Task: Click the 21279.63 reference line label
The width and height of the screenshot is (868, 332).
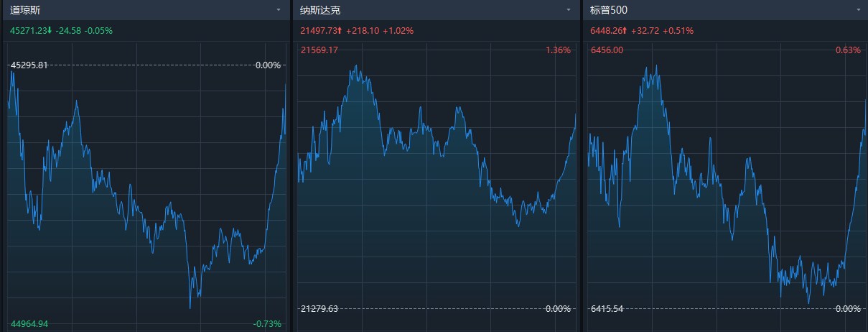Action: click(319, 309)
